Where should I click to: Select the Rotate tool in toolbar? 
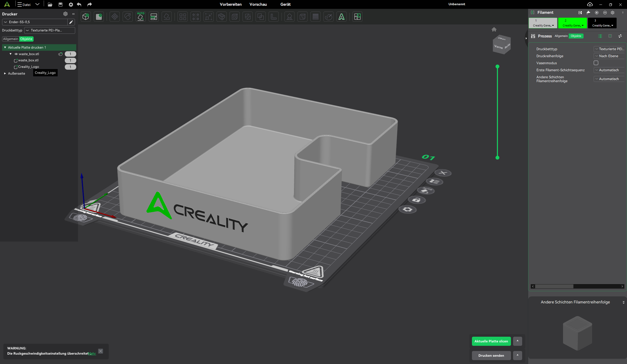tap(128, 17)
